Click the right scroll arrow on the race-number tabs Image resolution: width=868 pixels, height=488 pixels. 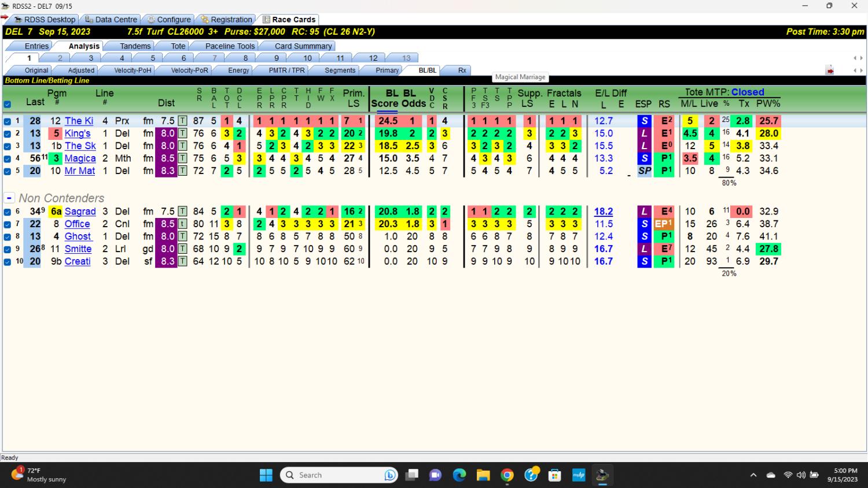pos(861,58)
